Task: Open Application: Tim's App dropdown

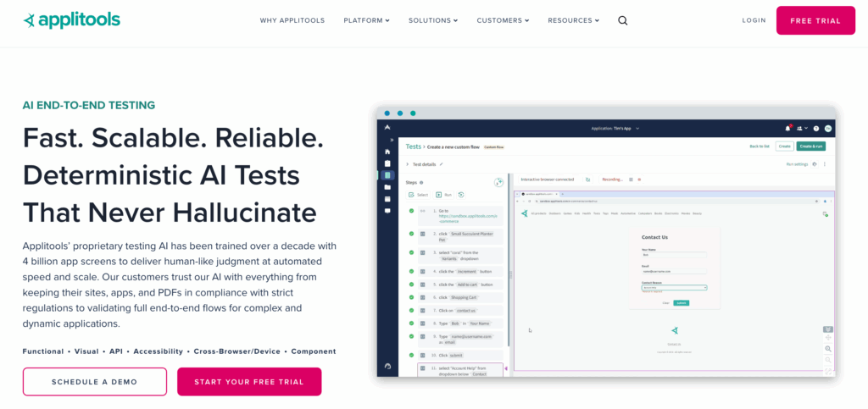Action: (x=615, y=128)
